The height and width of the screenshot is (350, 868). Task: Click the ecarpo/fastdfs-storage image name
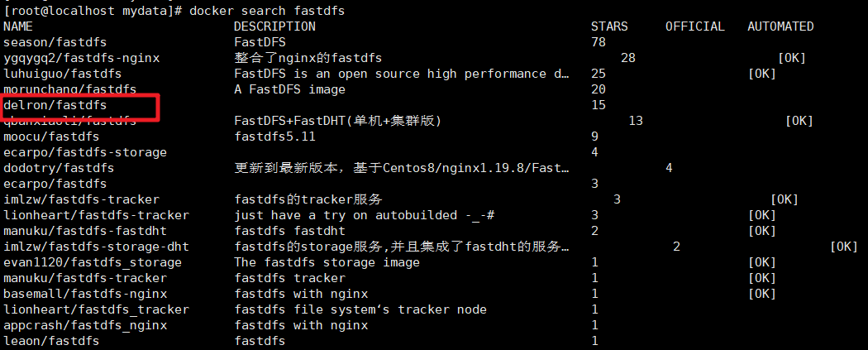(x=84, y=151)
